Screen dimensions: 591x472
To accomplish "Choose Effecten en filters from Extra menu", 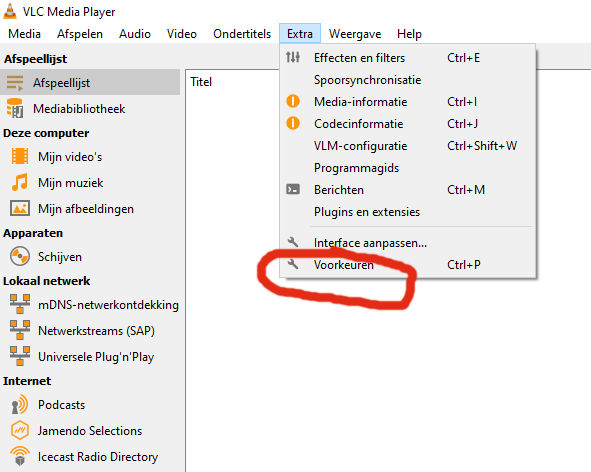I will (x=408, y=58).
